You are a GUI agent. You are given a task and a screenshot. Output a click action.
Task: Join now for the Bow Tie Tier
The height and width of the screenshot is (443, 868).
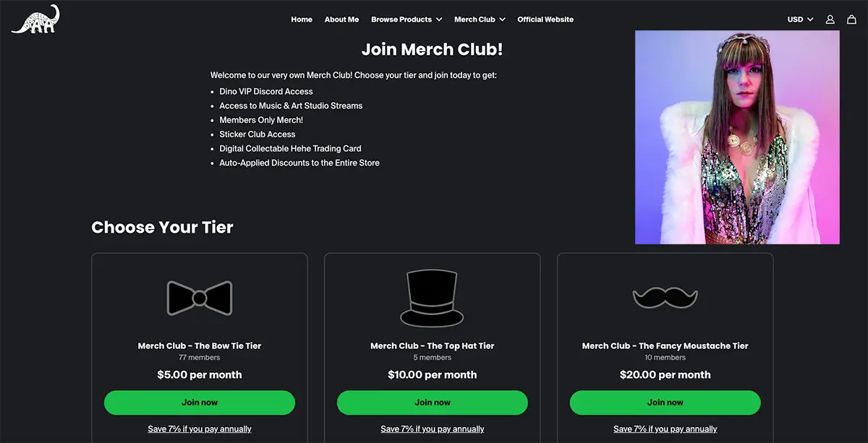200,403
